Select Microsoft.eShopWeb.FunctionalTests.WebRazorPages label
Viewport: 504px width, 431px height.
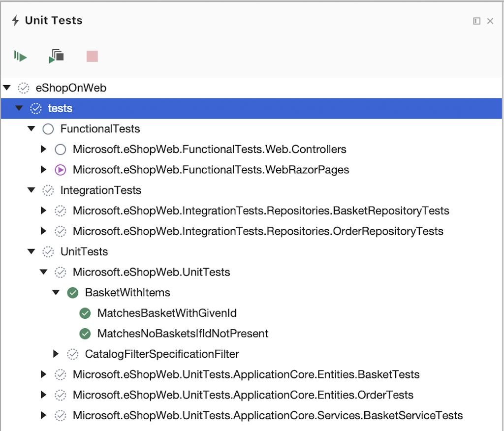211,170
